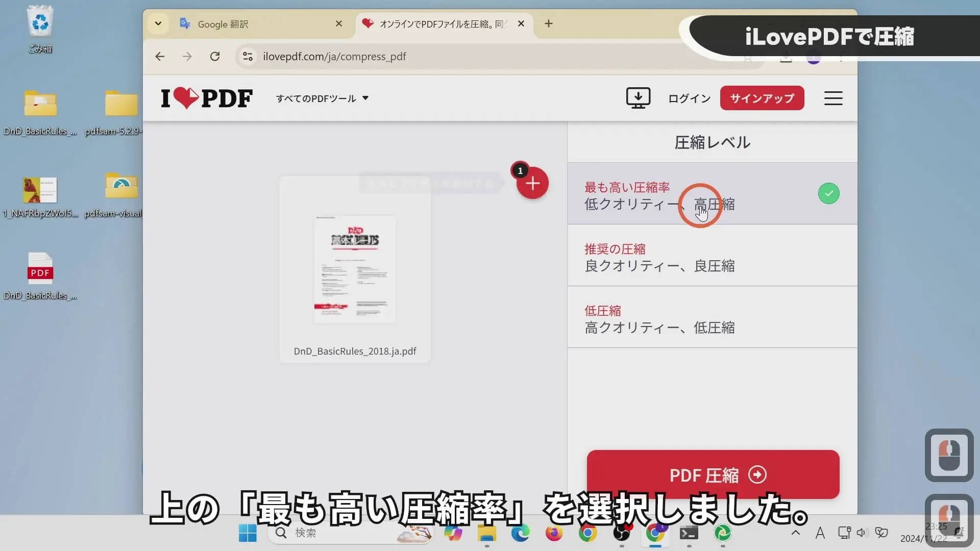Click the green checkmark on 最も高い圧縮率
This screenshot has height=551, width=980.
(x=829, y=193)
